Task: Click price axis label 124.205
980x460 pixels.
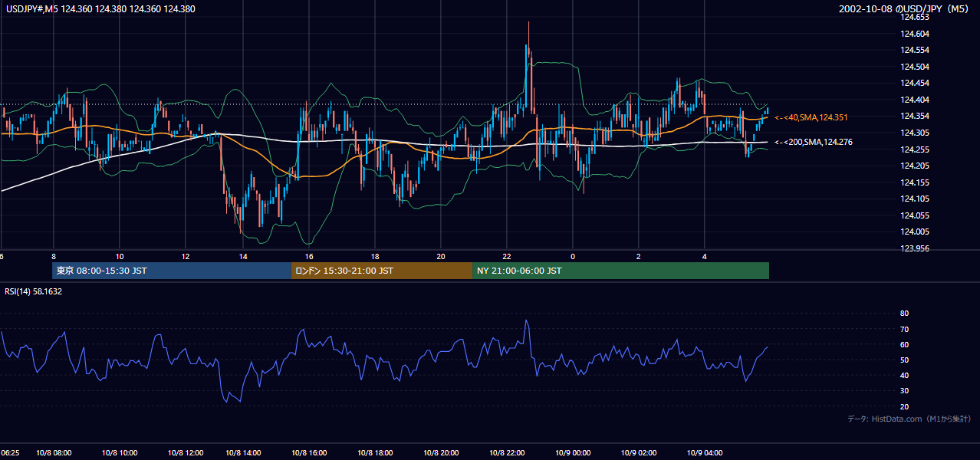Action: [x=915, y=166]
